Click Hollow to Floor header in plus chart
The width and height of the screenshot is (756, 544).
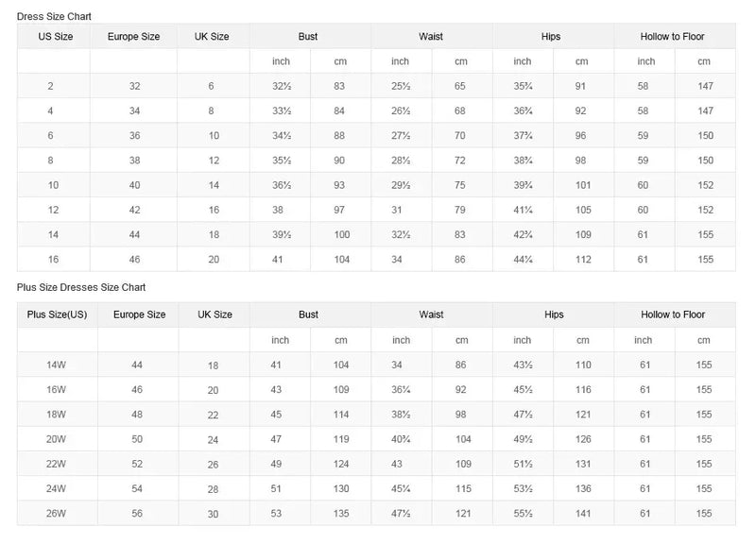click(x=673, y=314)
